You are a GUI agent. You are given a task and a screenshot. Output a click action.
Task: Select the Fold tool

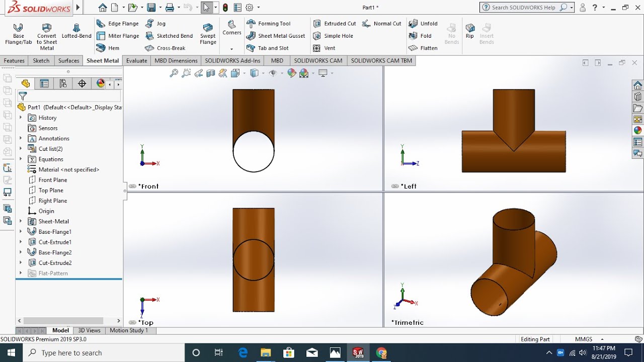click(x=420, y=36)
